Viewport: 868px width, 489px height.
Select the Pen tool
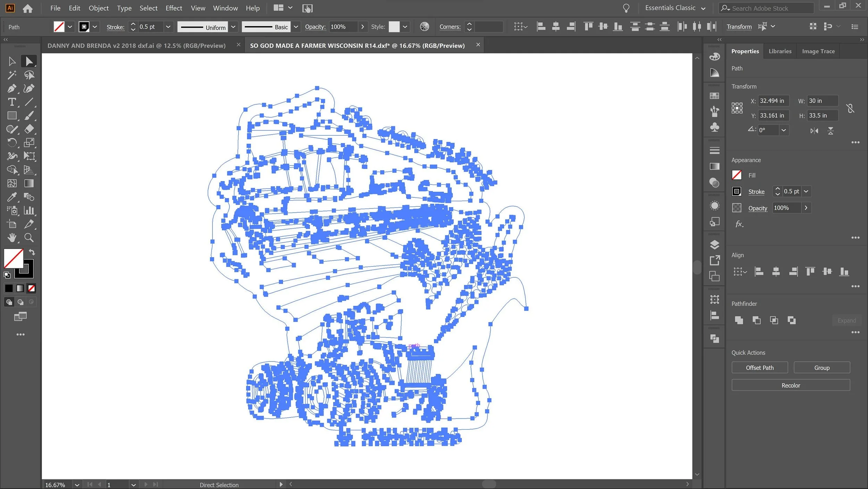pyautogui.click(x=12, y=88)
